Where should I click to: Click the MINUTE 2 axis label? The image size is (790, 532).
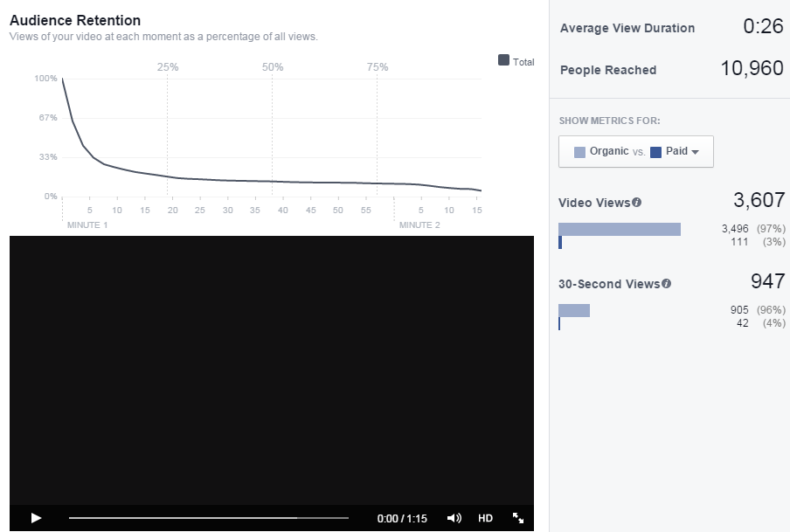pyautogui.click(x=419, y=225)
